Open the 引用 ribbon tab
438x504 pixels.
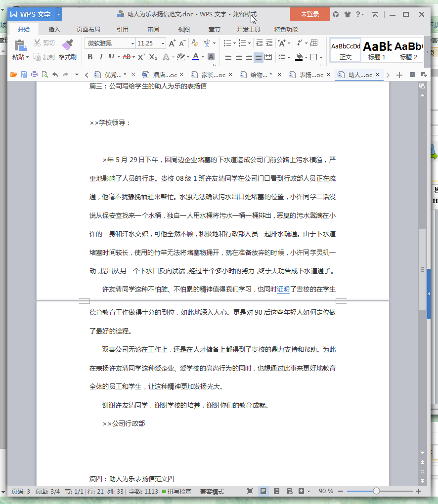pyautogui.click(x=123, y=29)
